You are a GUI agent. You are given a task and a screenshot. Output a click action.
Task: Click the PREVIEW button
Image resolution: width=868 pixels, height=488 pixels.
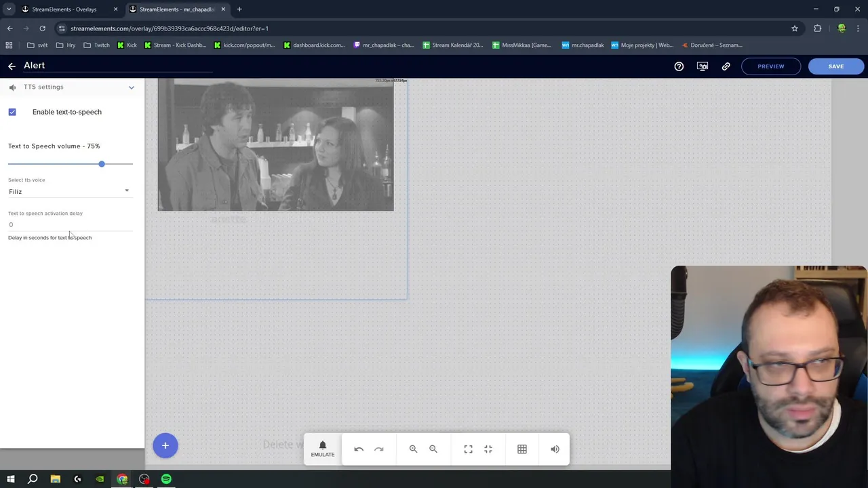(x=771, y=66)
